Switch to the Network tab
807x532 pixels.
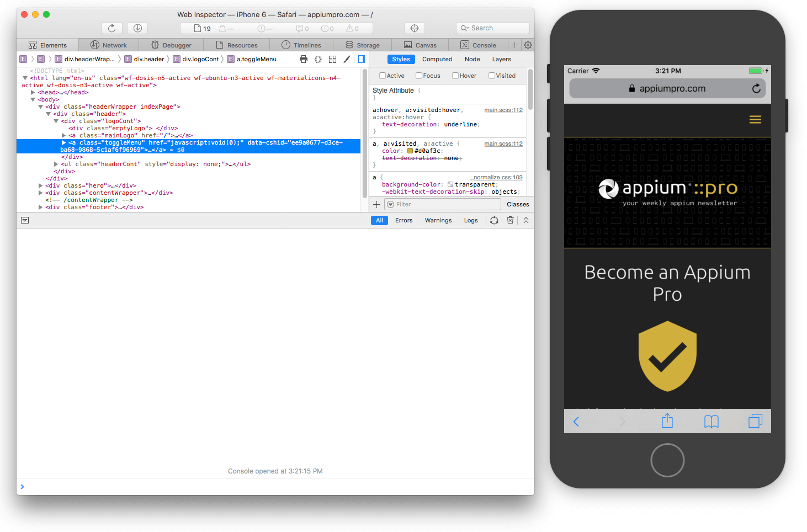109,45
